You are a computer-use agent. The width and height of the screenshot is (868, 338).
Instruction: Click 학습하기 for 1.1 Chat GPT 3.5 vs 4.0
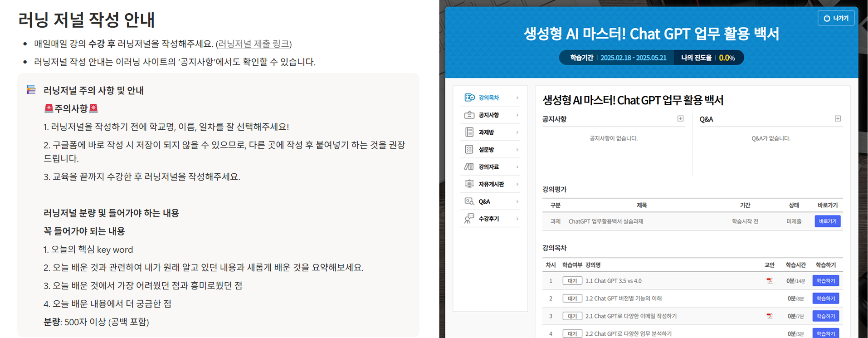point(825,281)
